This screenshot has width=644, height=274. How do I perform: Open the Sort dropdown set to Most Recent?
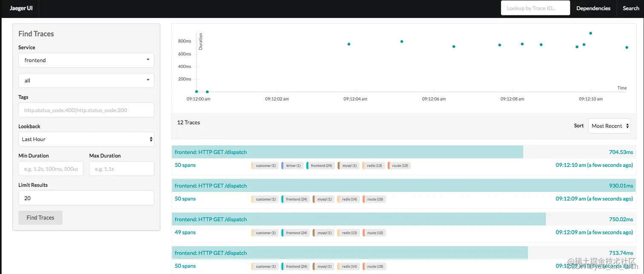click(x=609, y=126)
